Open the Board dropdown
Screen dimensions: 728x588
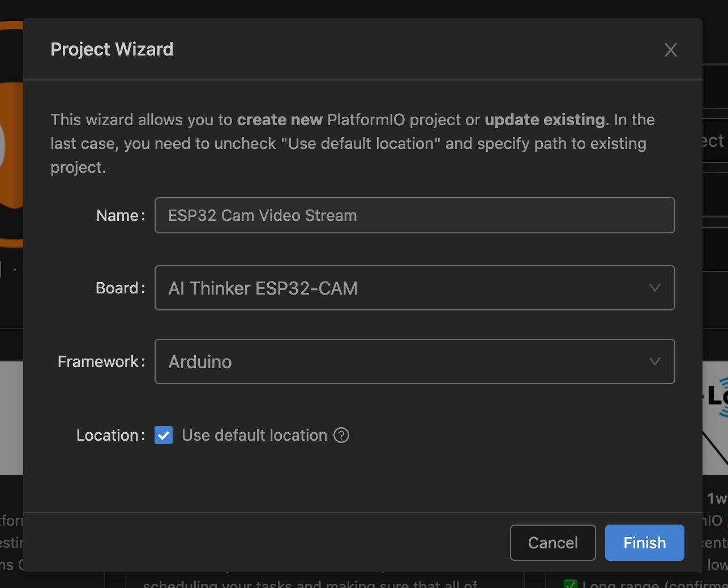(x=415, y=288)
